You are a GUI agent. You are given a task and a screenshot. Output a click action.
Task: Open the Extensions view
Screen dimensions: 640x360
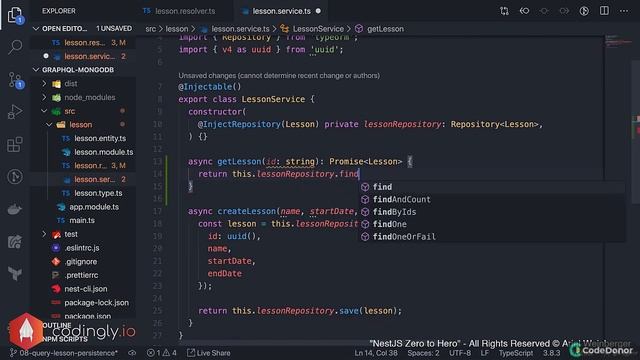tap(15, 144)
